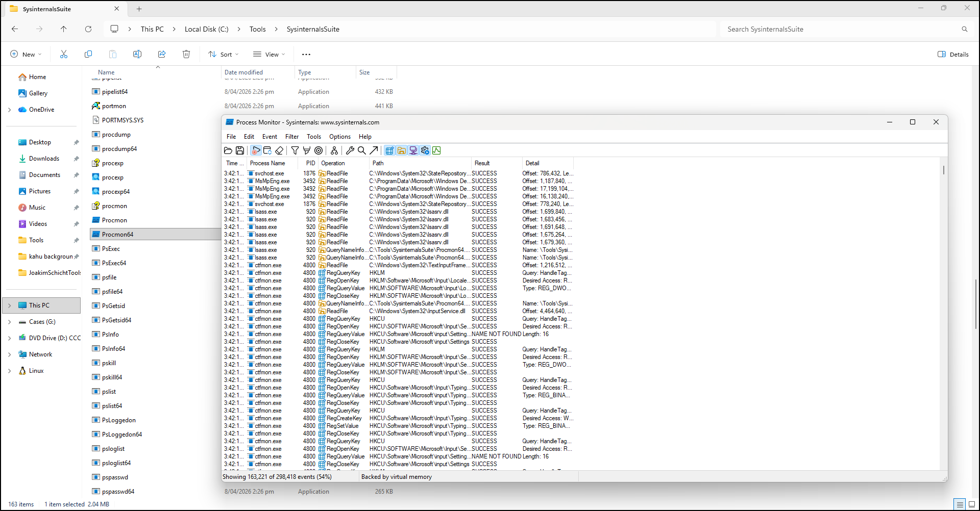
Task: Go up one folder level
Action: [64, 29]
